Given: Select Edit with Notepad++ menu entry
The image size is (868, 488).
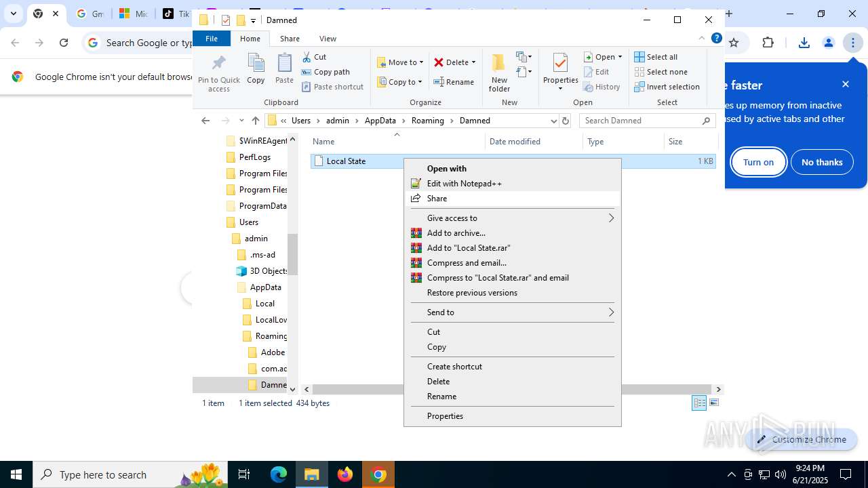Looking at the screenshot, I should tap(512, 184).
